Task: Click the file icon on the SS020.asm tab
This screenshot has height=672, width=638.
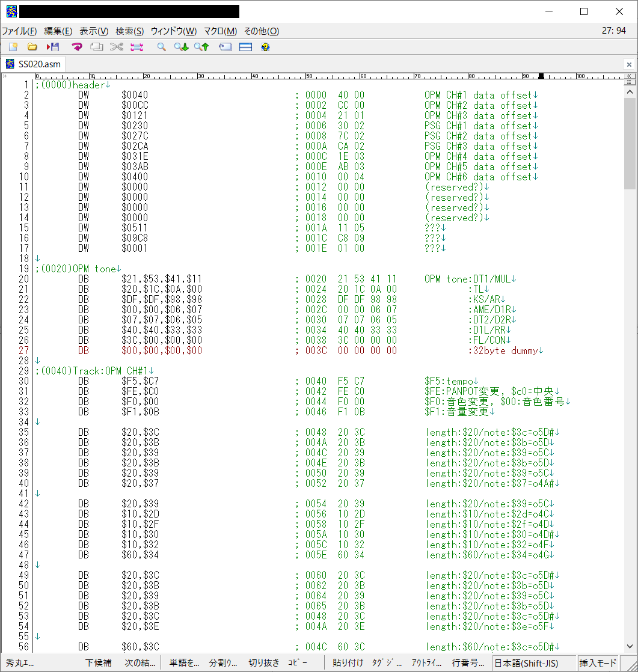Action: (10, 64)
